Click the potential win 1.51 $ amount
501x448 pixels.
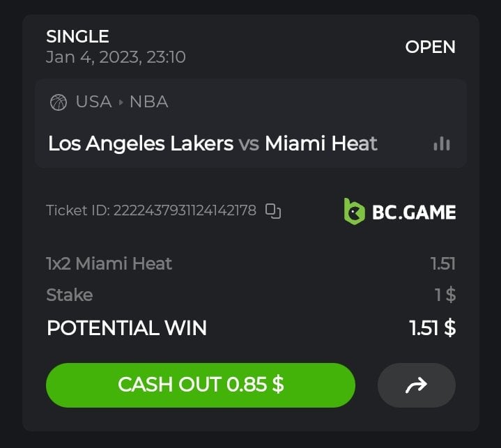point(432,327)
